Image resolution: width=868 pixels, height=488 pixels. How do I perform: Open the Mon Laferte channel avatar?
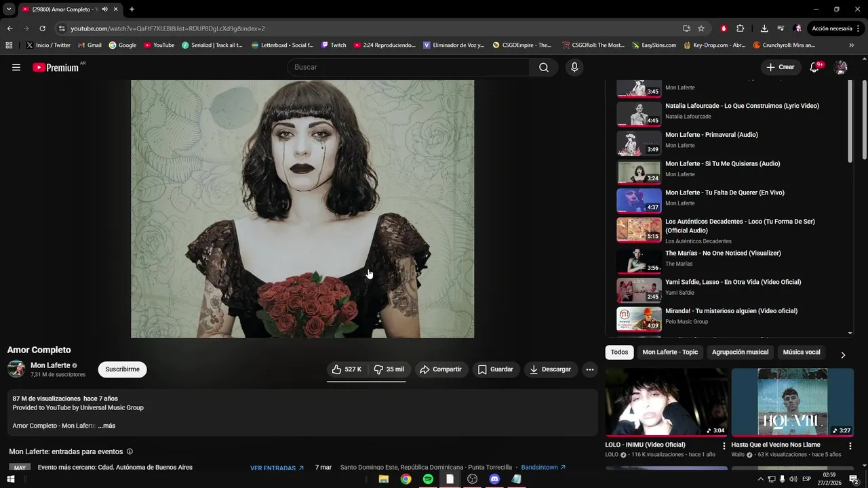16,369
